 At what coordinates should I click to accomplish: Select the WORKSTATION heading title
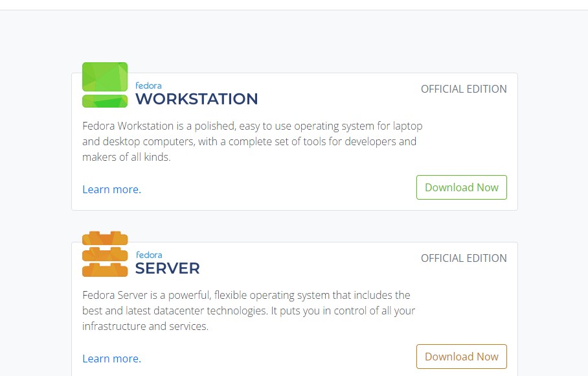click(196, 99)
